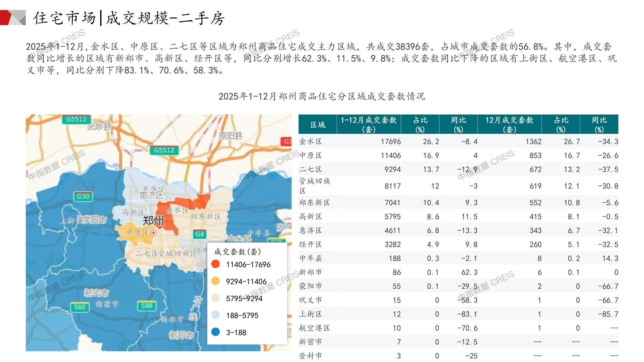Image resolution: width=644 pixels, height=362 pixels.
Task: Click the 12月成交套数 column header
Action: (x=509, y=124)
